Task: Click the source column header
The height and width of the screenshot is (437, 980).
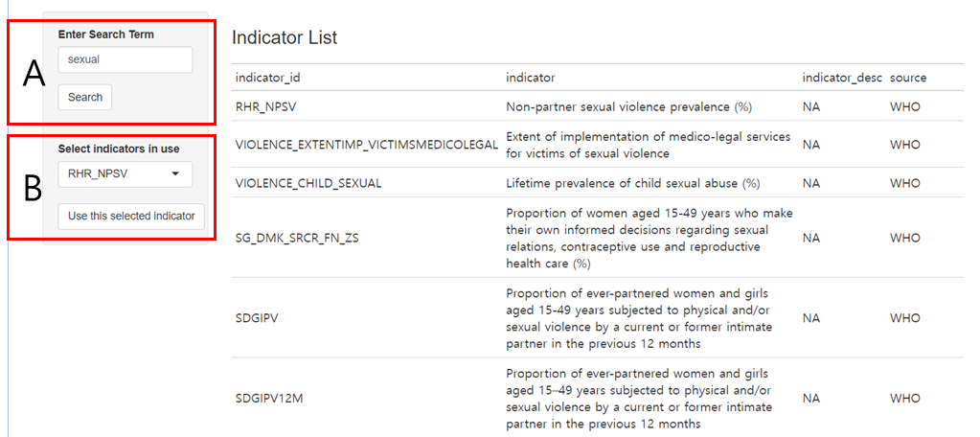Action: [907, 78]
